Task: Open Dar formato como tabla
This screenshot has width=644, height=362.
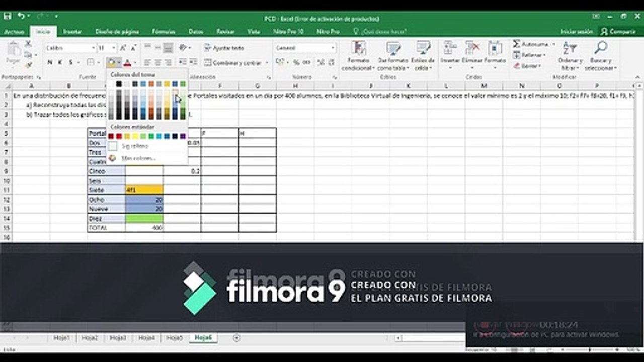Action: point(393,56)
